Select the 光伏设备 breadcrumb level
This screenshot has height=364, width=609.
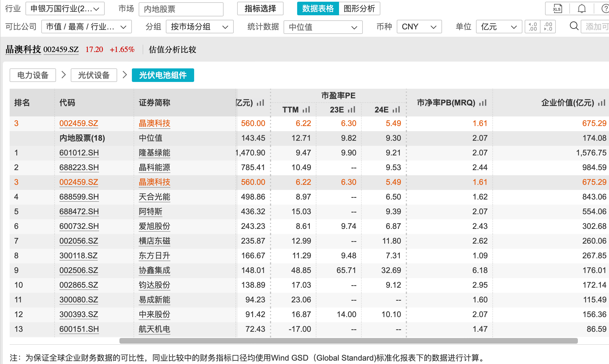pyautogui.click(x=94, y=75)
